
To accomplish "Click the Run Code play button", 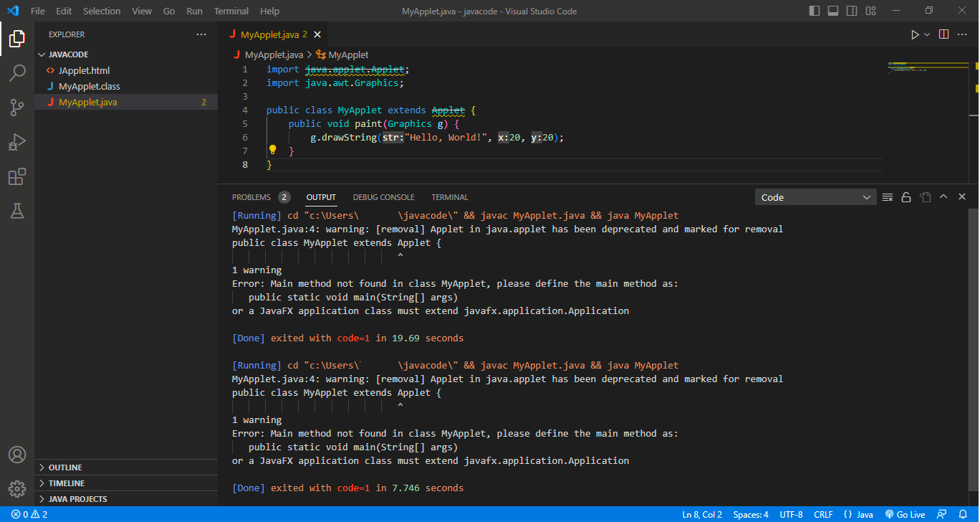I will coord(915,34).
